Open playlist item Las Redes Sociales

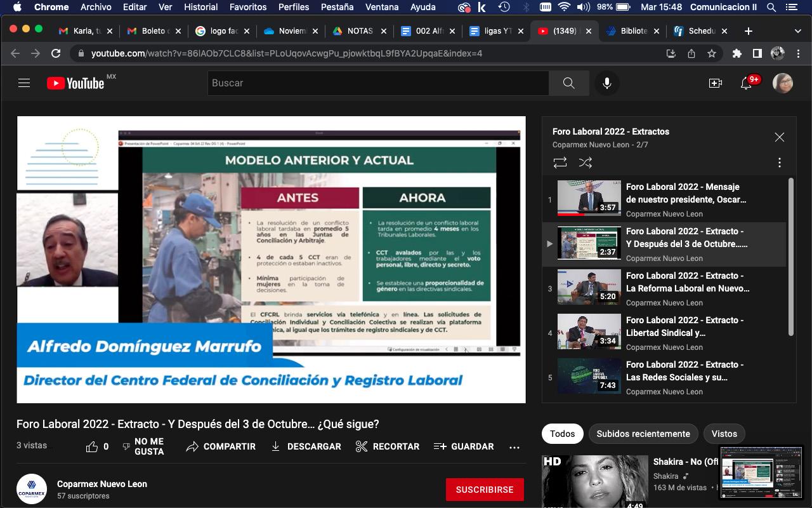664,378
